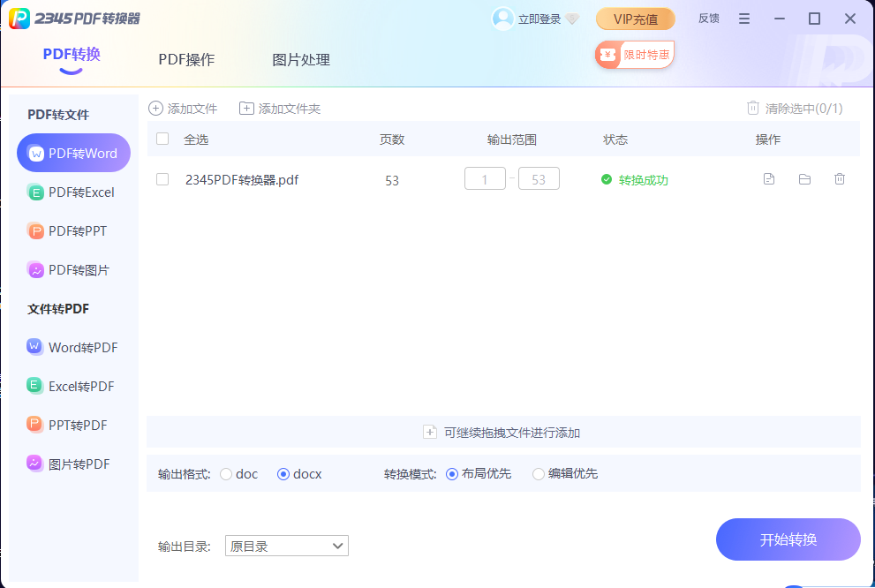Select doc output format radio
The image size is (875, 588).
(x=226, y=474)
